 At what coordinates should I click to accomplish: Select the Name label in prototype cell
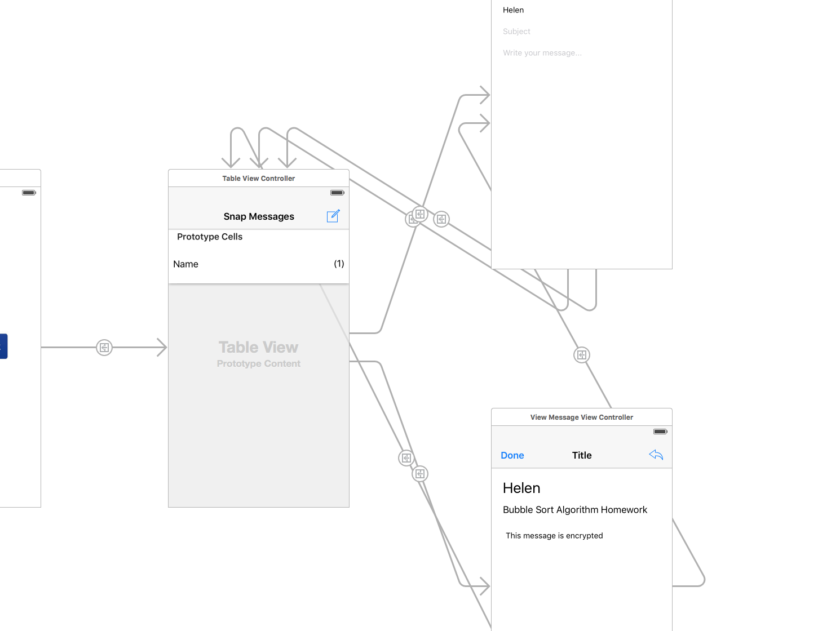(185, 264)
